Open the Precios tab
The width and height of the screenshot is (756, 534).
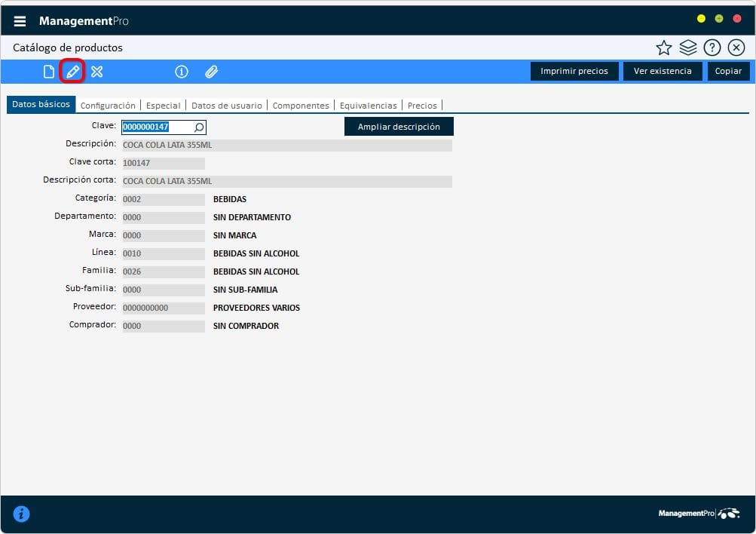click(x=422, y=106)
